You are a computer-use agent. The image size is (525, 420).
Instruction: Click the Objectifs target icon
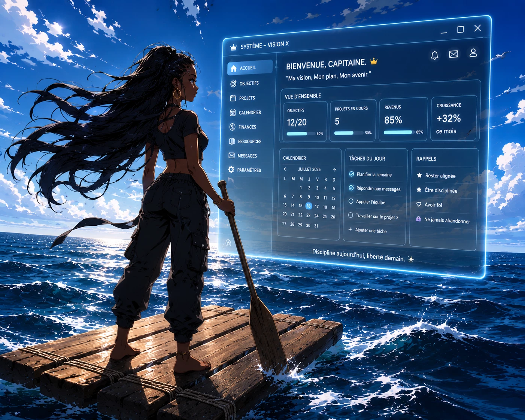pyautogui.click(x=233, y=84)
